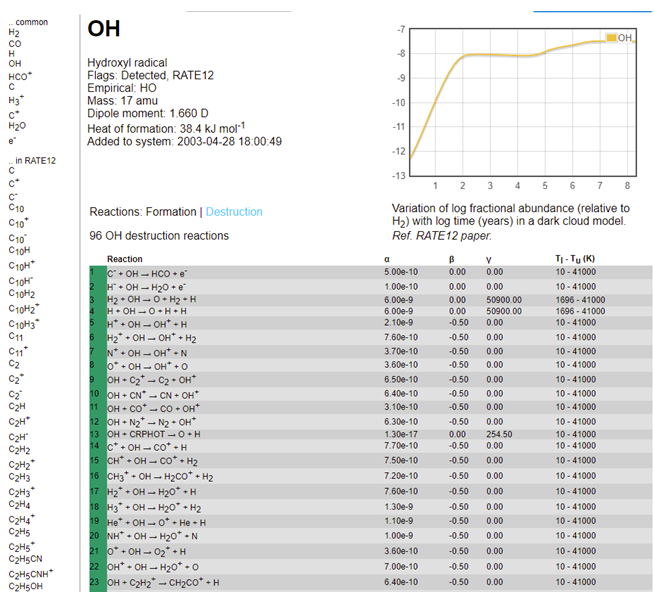Open HCO+ in the common species list
The height and width of the screenshot is (592, 654).
pyautogui.click(x=20, y=76)
